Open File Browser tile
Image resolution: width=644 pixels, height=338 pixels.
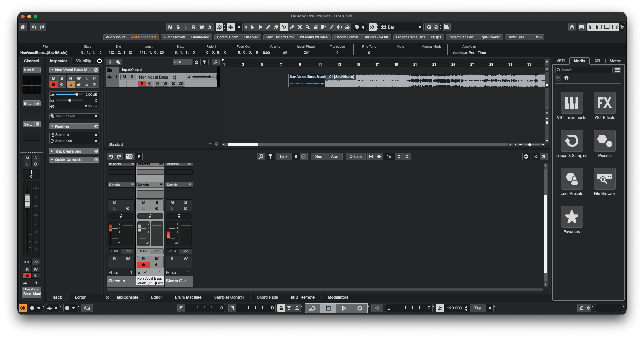604,179
